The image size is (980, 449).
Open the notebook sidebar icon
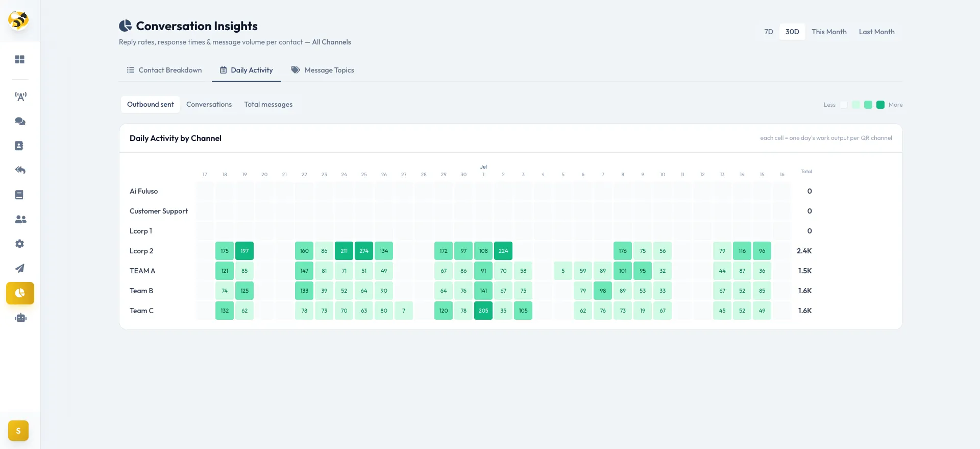[20, 195]
